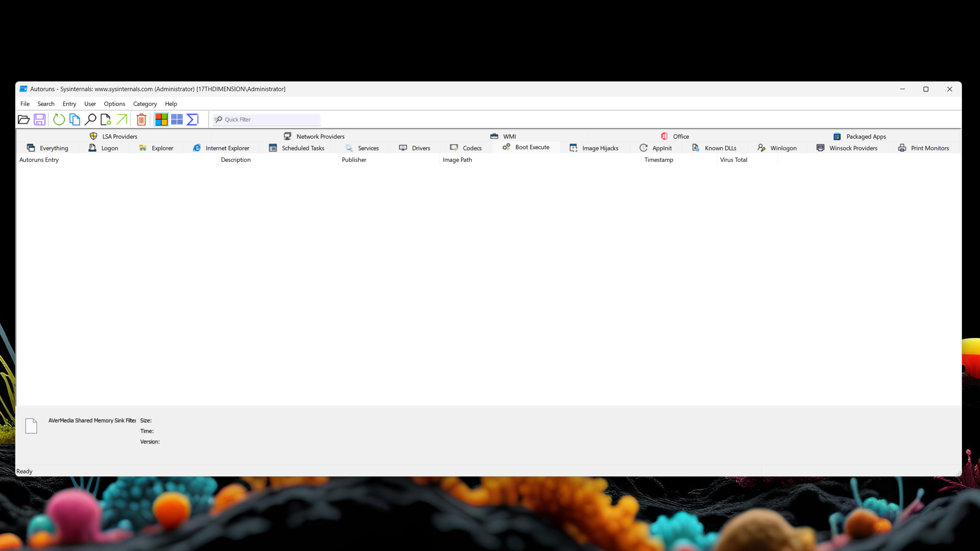The width and height of the screenshot is (980, 551).
Task: Switch to the Internet Explorer tab
Action: (x=221, y=148)
